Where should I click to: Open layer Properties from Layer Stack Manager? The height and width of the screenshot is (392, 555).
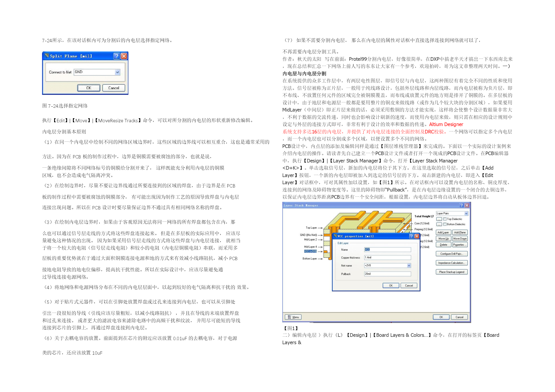click(x=460, y=245)
